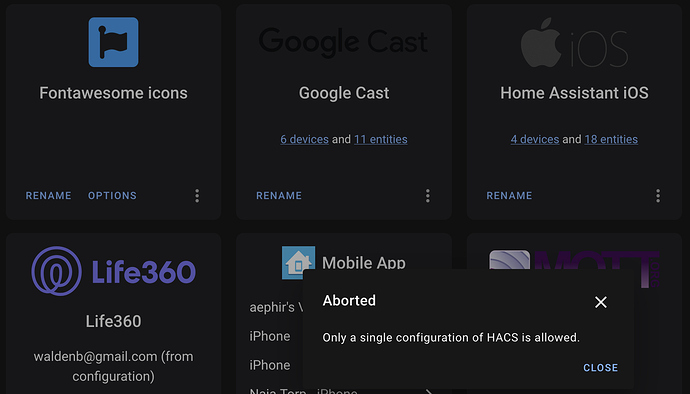Screen dimensions: 690x394
Task: Open Fontawesome icons three-dot menu
Action: (x=197, y=196)
